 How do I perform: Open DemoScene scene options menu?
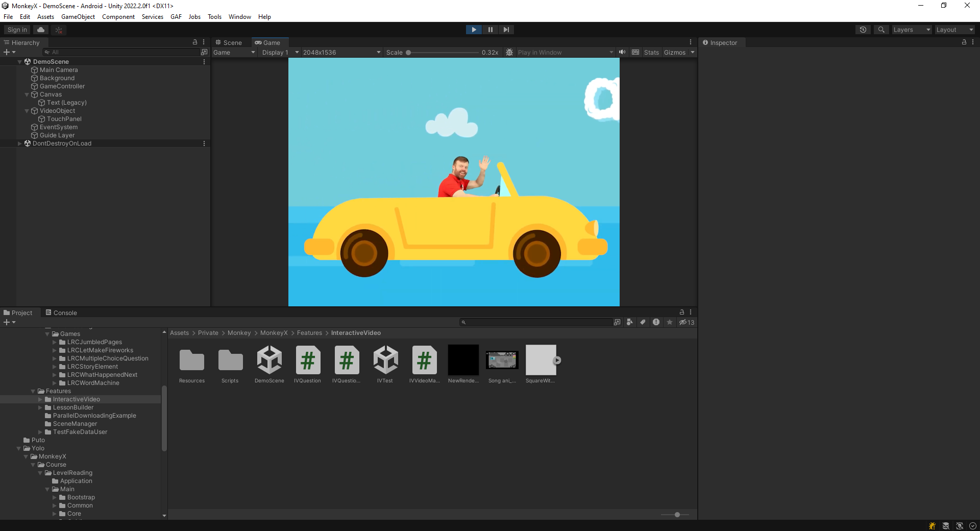click(204, 62)
